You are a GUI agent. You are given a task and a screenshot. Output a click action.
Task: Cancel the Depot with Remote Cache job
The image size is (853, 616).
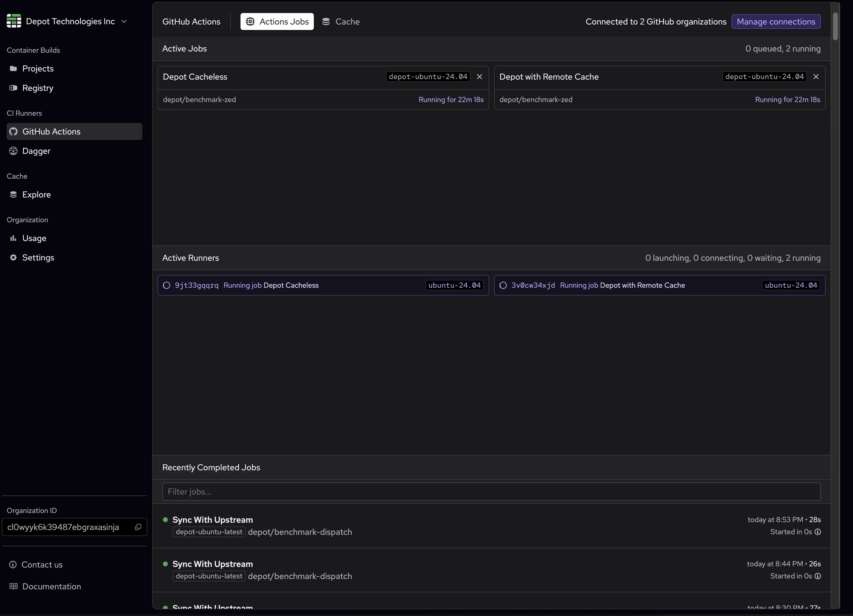pyautogui.click(x=816, y=77)
